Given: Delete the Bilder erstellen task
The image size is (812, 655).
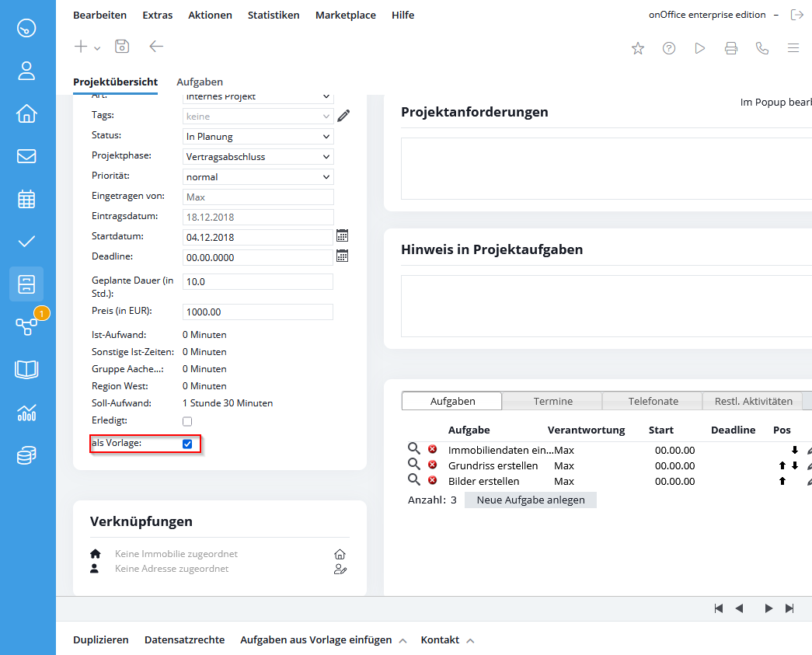Looking at the screenshot, I should click(x=432, y=480).
